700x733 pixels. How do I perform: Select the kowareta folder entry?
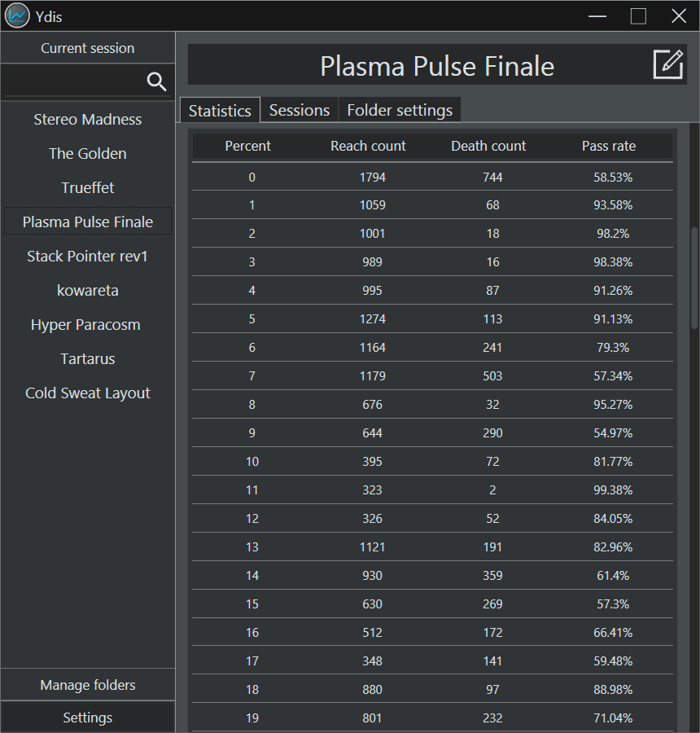coord(88,290)
